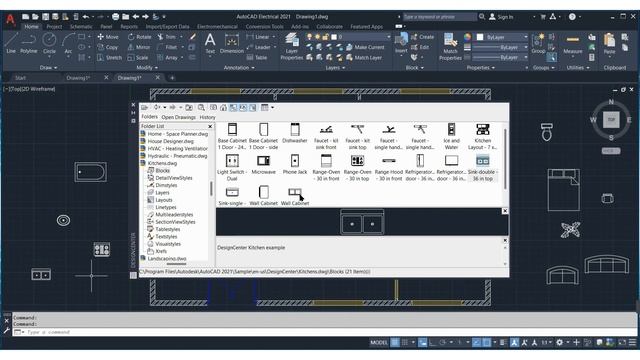Click the DesignCenter Home icon
640x360 pixels.
click(223, 108)
